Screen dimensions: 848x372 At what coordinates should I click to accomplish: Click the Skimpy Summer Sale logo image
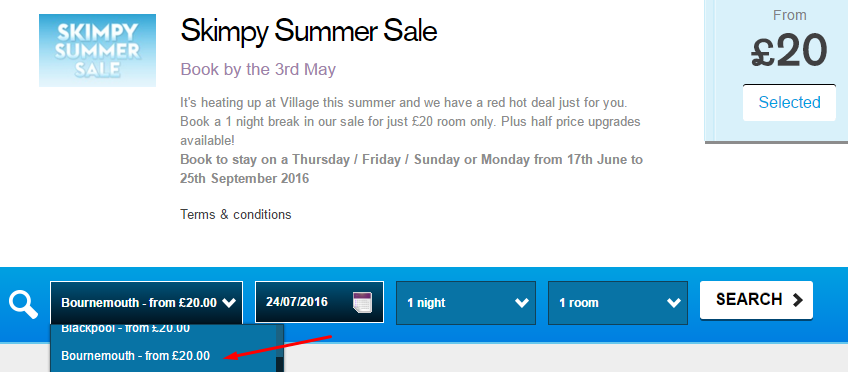[97, 50]
